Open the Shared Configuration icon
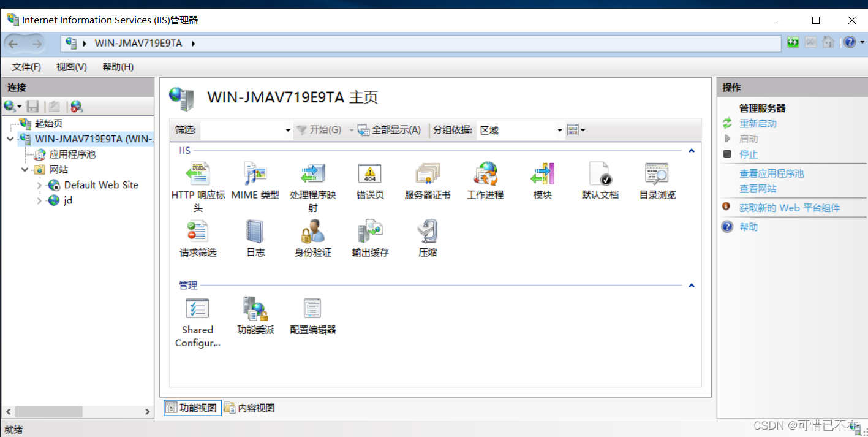This screenshot has height=437, width=868. pyautogui.click(x=197, y=309)
